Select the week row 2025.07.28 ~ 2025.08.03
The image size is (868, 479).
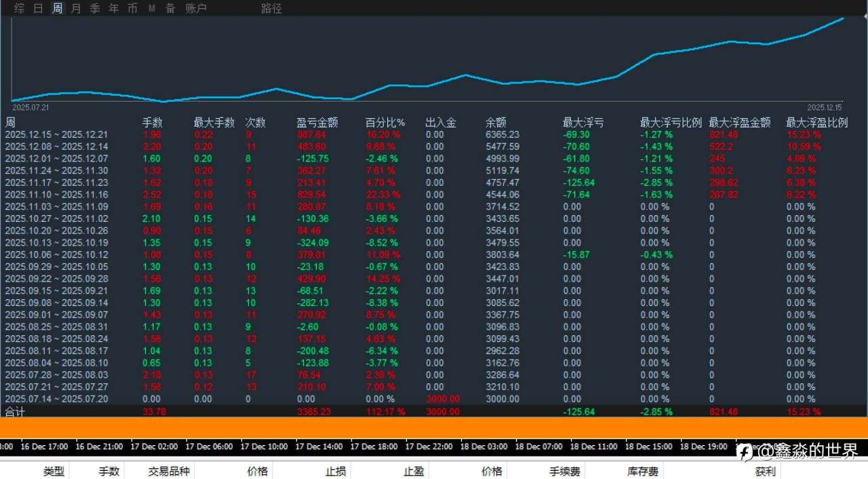click(x=434, y=375)
